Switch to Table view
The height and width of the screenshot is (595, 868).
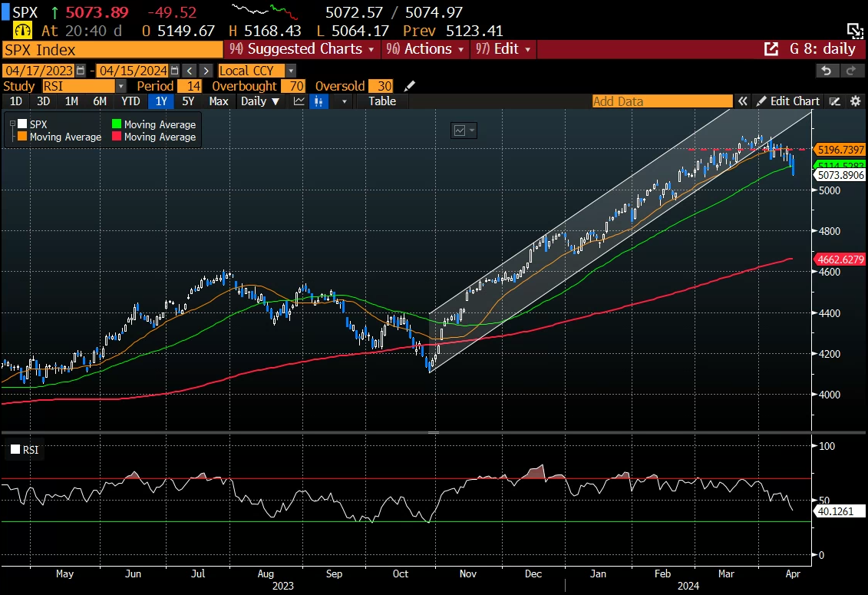click(x=382, y=101)
